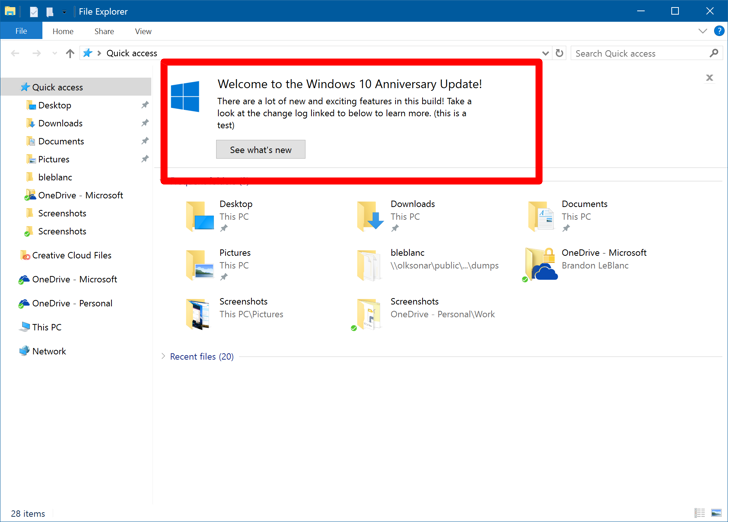This screenshot has height=529, width=738.
Task: Click the 28 items status text
Action: [x=28, y=513]
